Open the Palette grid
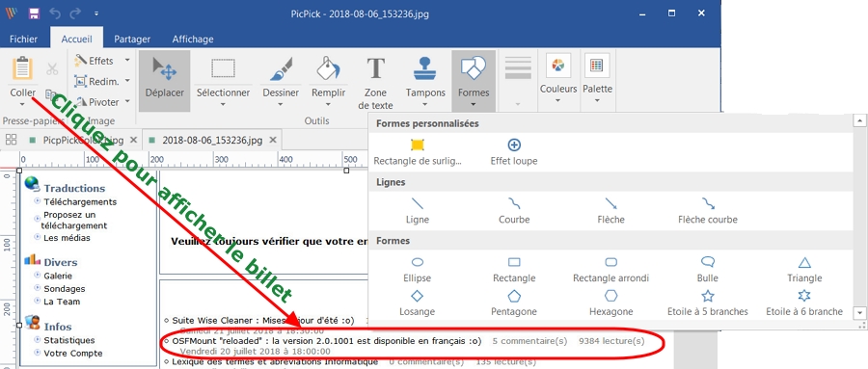868x369 pixels. click(x=597, y=66)
